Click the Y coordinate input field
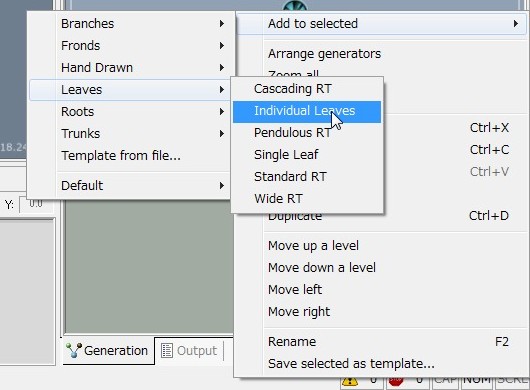The image size is (530, 390). pos(37,204)
